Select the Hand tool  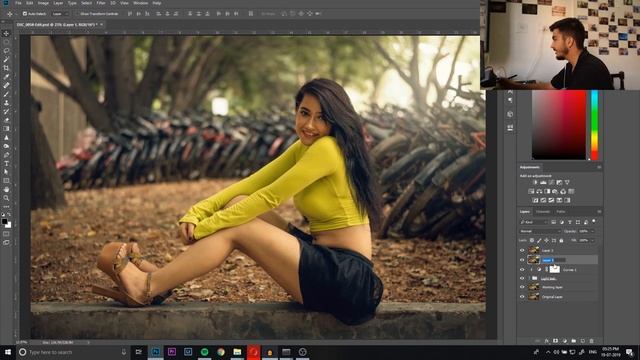pos(6,189)
